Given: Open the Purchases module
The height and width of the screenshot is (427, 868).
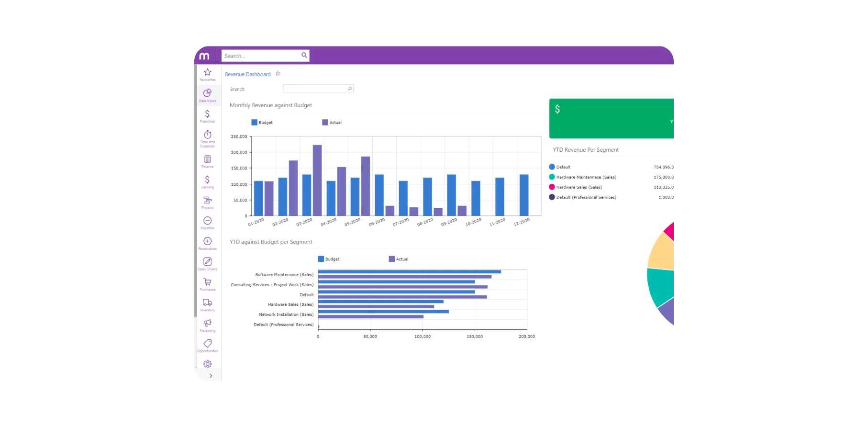Looking at the screenshot, I should point(208,285).
